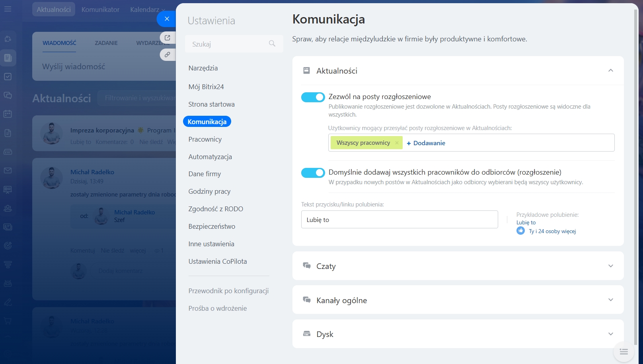Viewport: 643px width, 364px height.
Task: Click the post view count eye icon
Action: coord(157,251)
